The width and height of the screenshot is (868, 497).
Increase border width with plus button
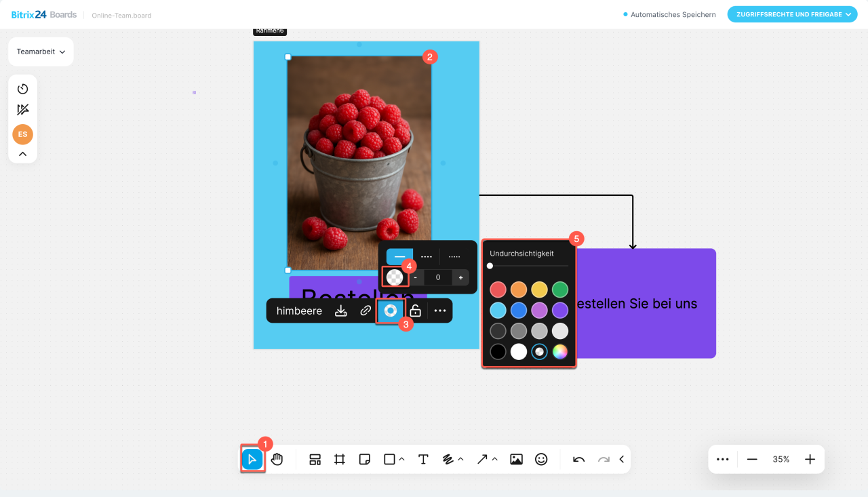click(x=460, y=277)
